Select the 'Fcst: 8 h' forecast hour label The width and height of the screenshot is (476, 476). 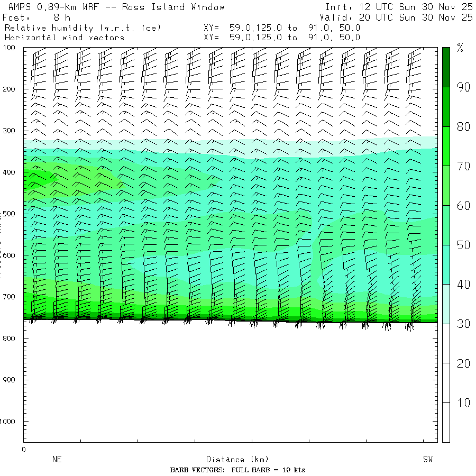(x=37, y=17)
